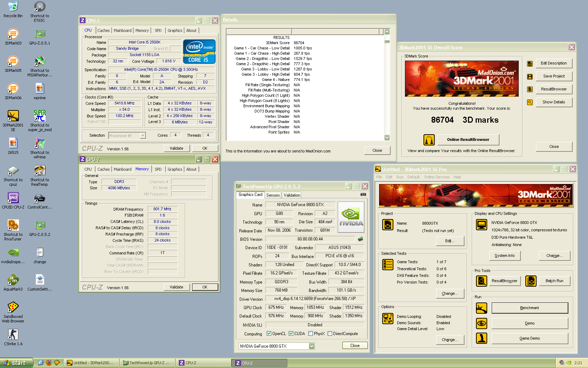Image resolution: width=588 pixels, height=368 pixels.
Task: Click the Game Demo button
Action: point(530,339)
